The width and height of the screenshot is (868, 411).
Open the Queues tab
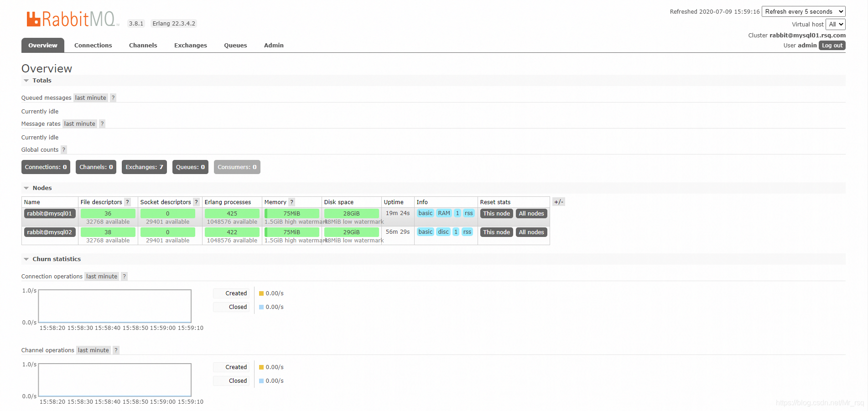[x=235, y=45]
